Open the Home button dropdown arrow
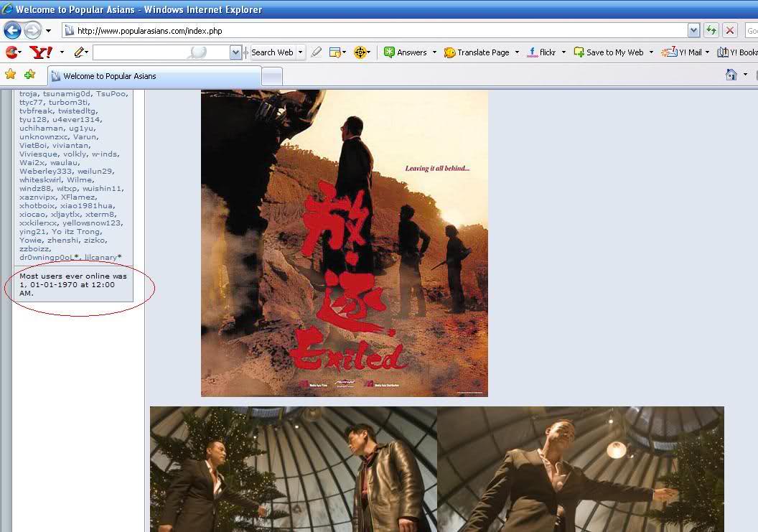 tap(745, 75)
